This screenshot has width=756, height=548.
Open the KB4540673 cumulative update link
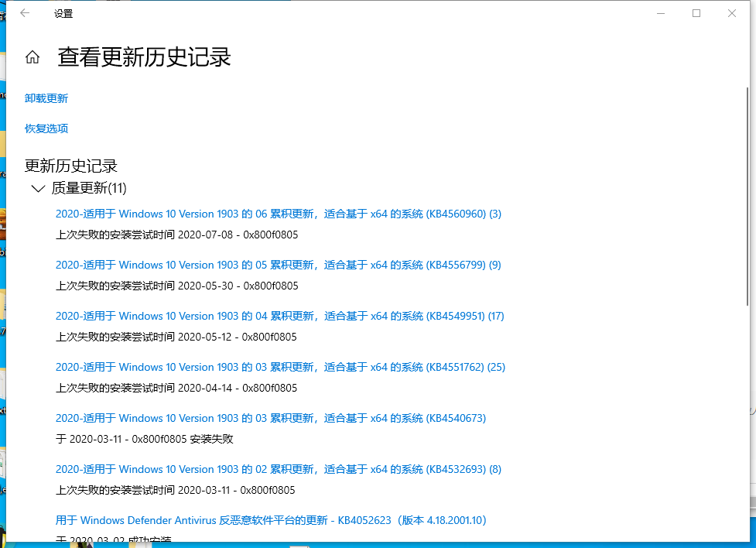click(270, 418)
